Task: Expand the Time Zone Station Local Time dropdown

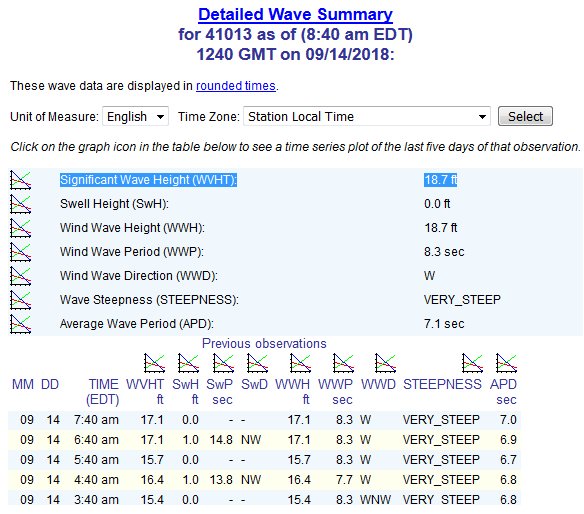Action: pyautogui.click(x=367, y=116)
